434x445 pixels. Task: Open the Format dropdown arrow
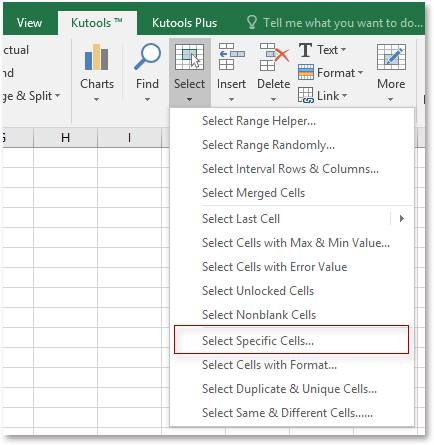tap(360, 72)
